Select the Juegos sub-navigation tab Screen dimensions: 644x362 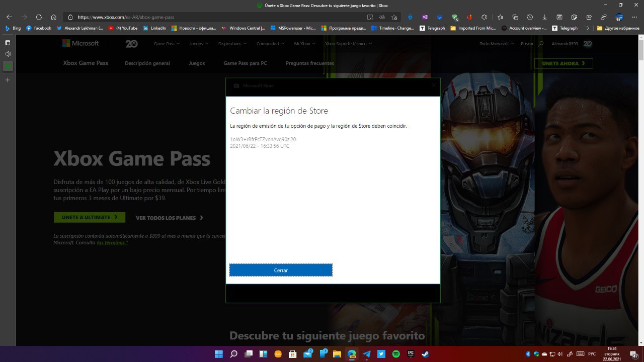click(197, 63)
